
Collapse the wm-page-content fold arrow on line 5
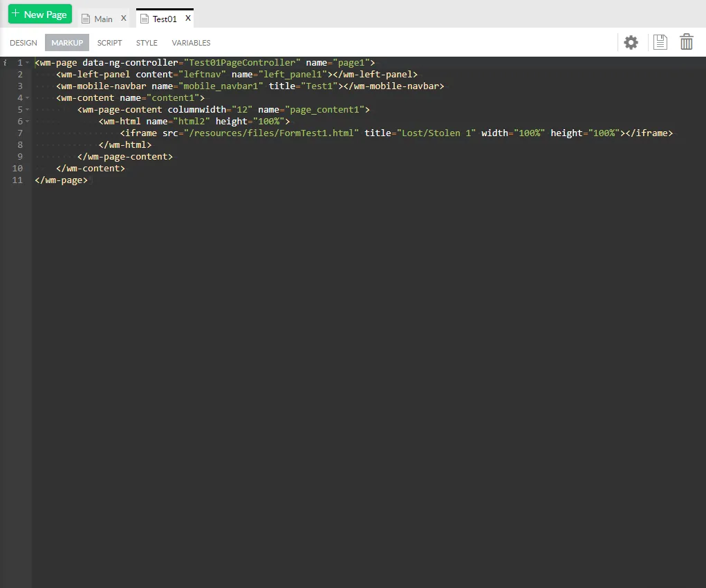click(x=28, y=109)
